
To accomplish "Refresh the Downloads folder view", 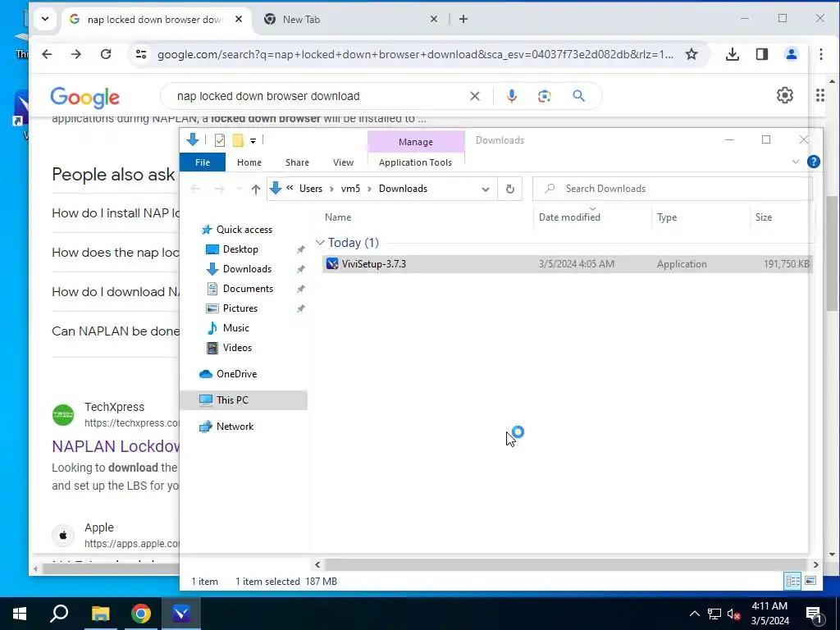I will [510, 189].
